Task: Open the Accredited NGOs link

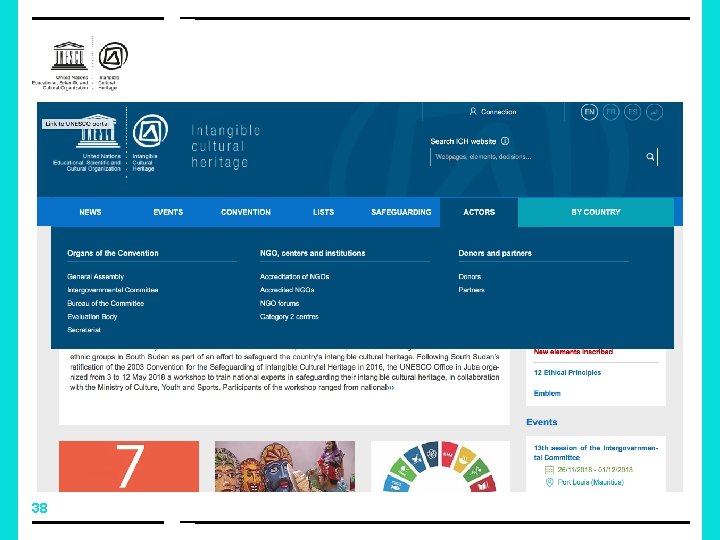Action: coord(287,290)
